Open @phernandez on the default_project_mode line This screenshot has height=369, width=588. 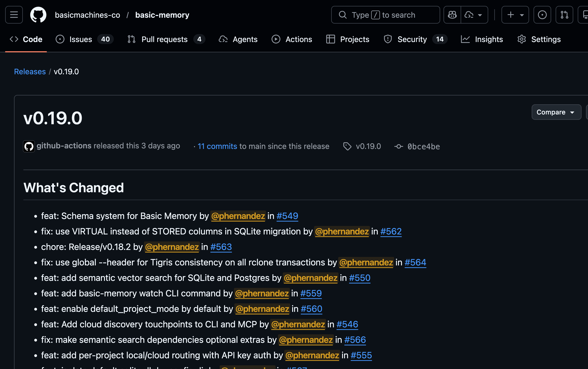[x=262, y=309]
